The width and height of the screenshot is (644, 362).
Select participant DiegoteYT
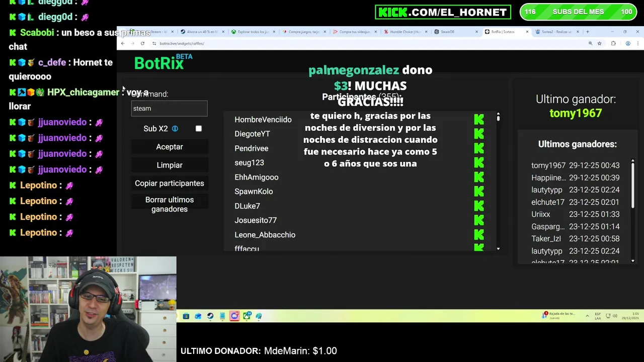pos(252,134)
